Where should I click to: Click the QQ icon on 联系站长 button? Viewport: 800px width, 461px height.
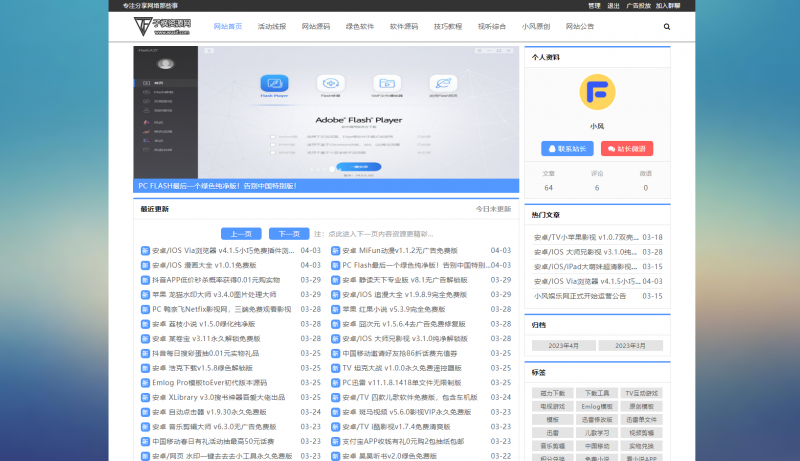pos(551,148)
